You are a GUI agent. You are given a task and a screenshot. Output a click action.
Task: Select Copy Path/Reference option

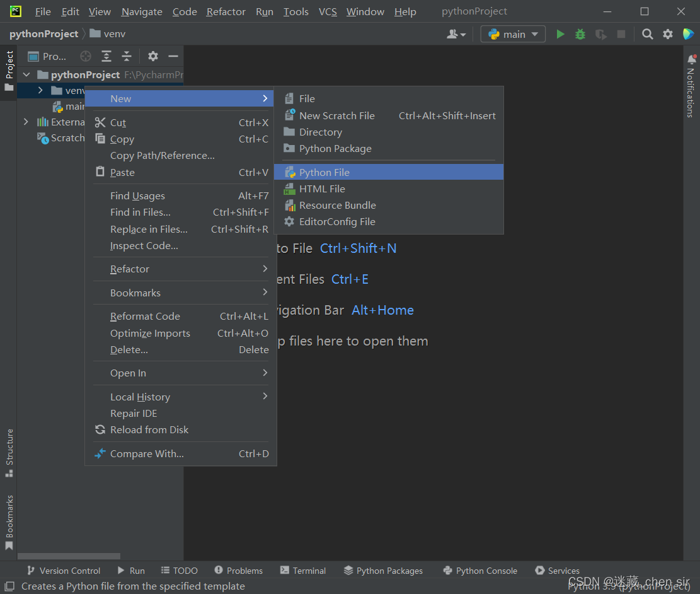(x=181, y=156)
